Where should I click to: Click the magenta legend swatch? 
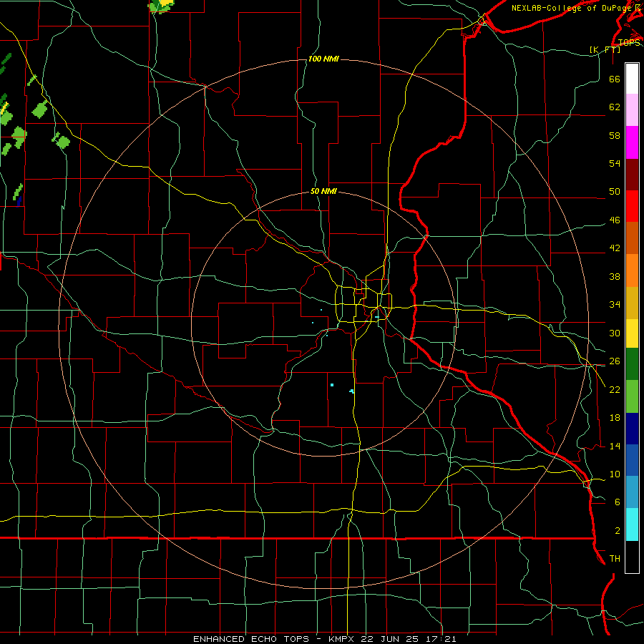point(632,142)
